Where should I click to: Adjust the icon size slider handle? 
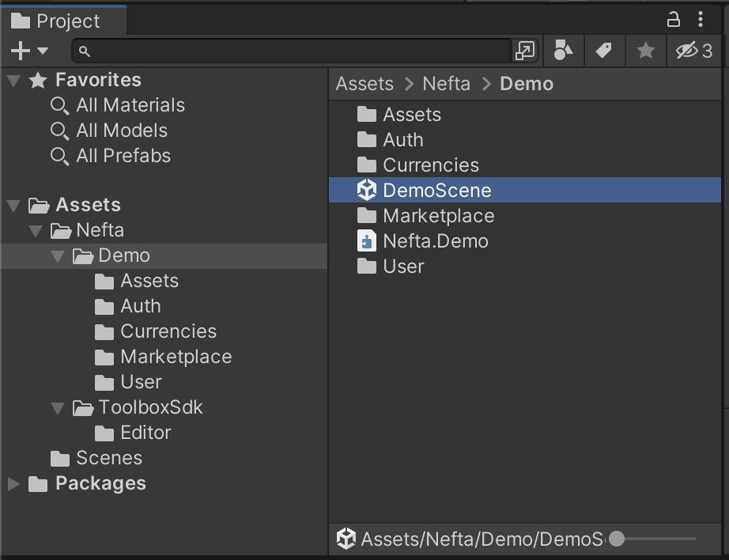[617, 539]
